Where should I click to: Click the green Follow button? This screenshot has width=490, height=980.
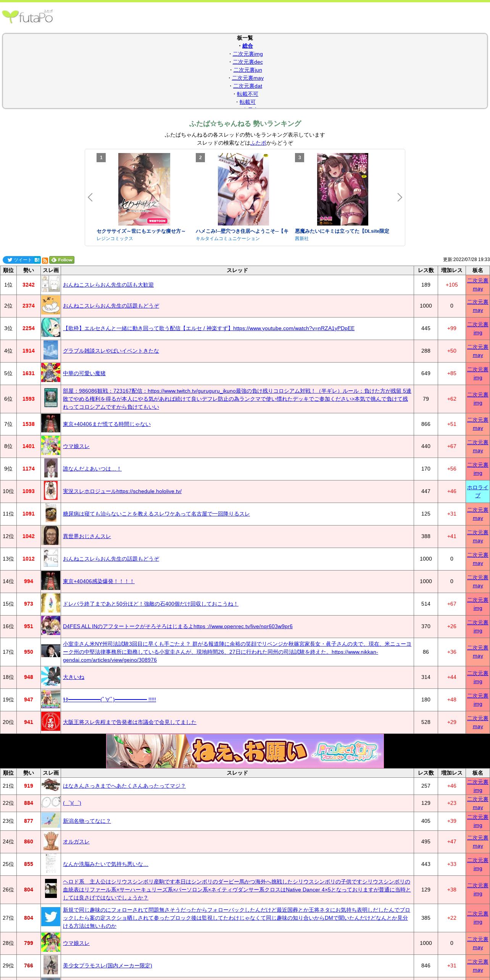click(x=62, y=260)
